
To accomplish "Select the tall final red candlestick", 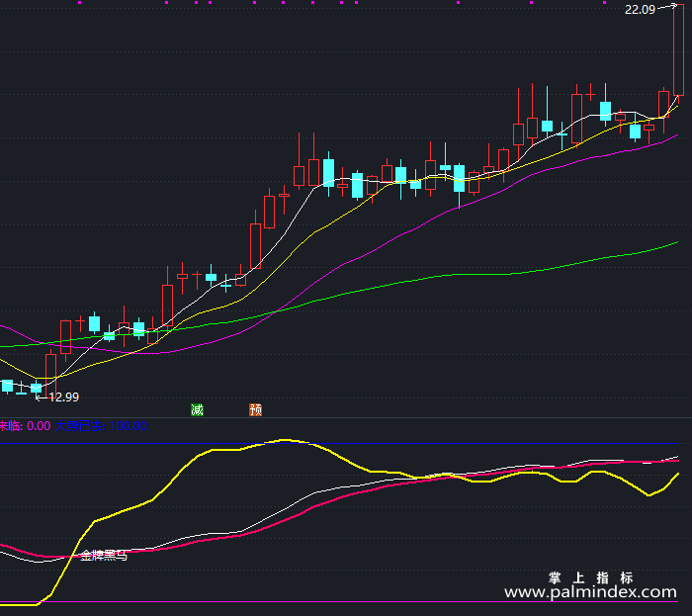I will point(679,49).
